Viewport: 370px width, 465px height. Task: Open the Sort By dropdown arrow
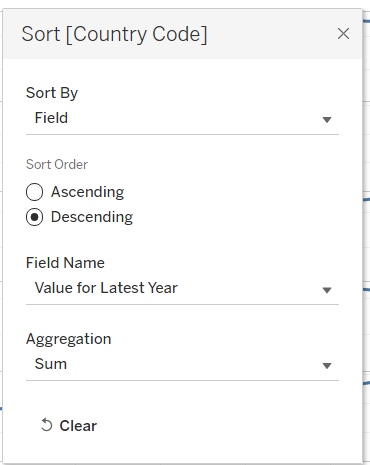pyautogui.click(x=327, y=120)
